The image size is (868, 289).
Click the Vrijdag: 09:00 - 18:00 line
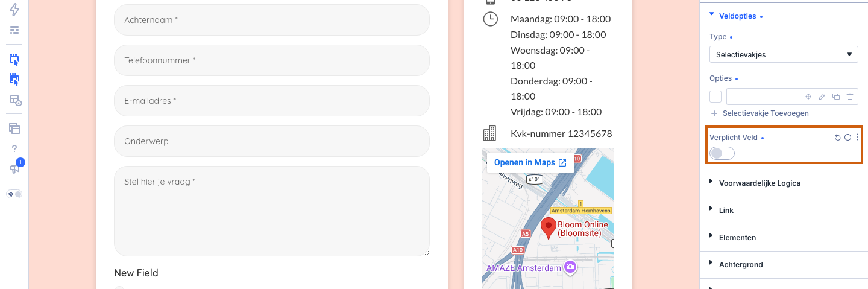(556, 112)
